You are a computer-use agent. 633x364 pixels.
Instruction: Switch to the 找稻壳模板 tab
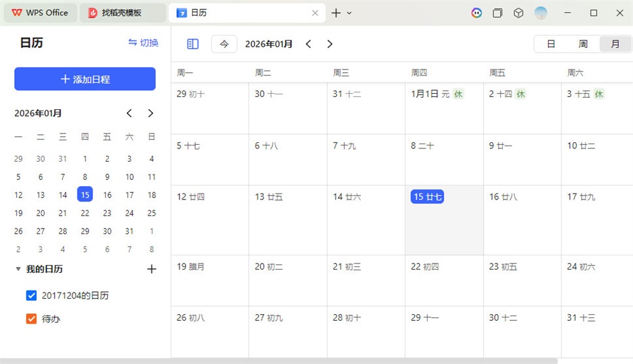coord(121,13)
